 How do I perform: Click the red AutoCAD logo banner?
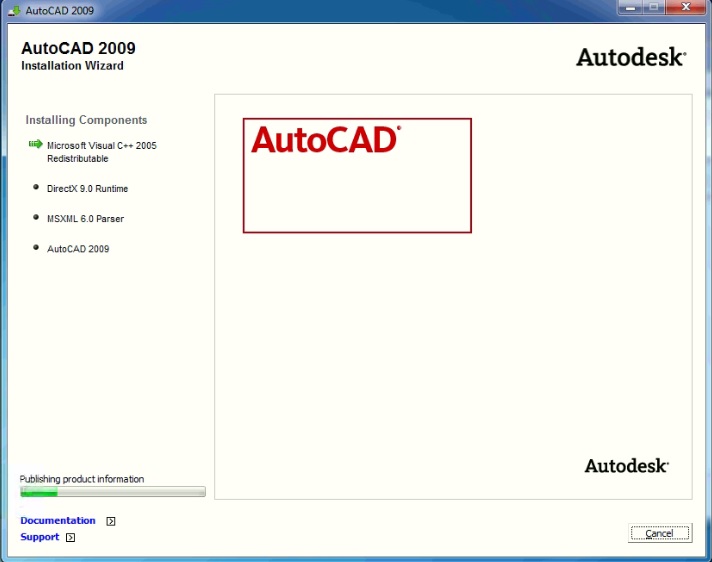pyautogui.click(x=357, y=175)
